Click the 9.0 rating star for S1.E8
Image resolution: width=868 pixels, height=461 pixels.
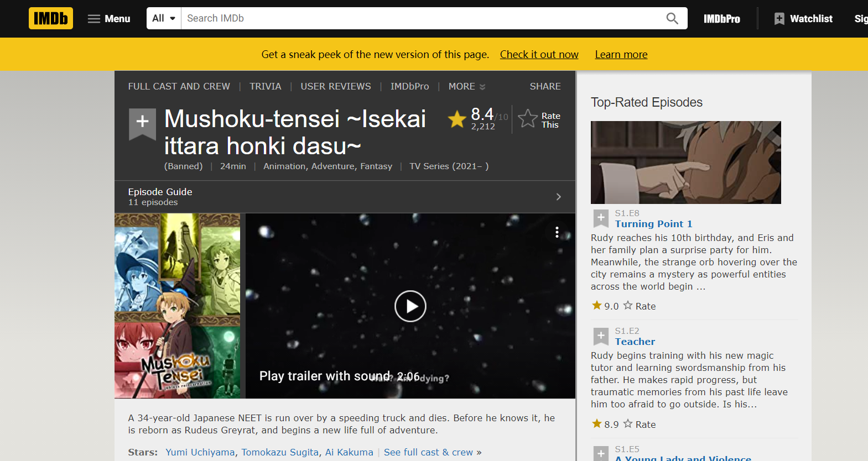597,305
